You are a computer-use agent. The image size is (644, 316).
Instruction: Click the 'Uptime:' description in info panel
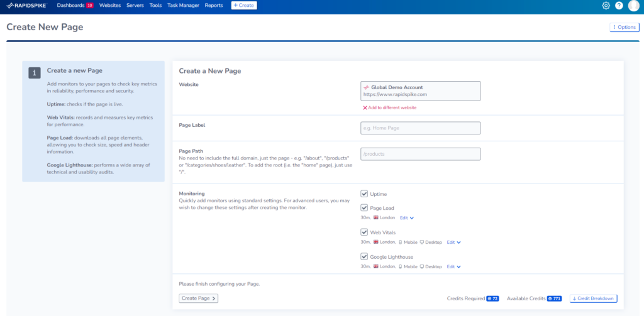pyautogui.click(x=85, y=104)
